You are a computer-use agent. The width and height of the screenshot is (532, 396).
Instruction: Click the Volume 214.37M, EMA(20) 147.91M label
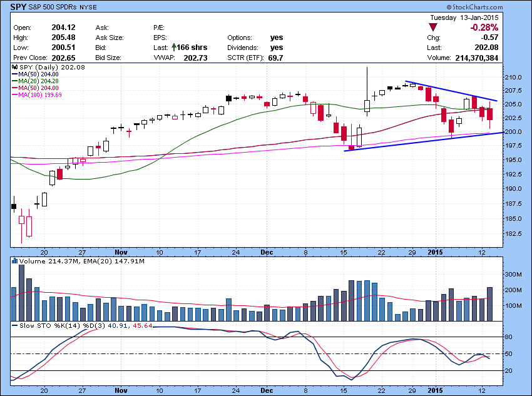coord(82,261)
